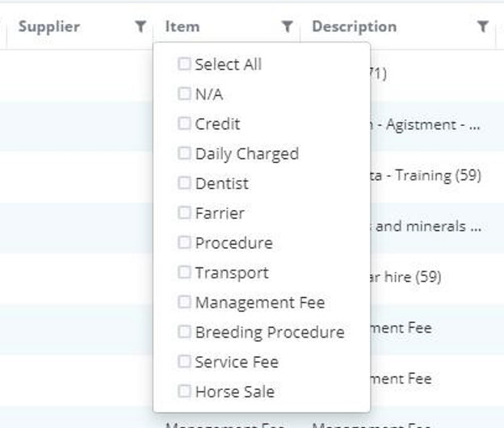
Task: Check the Horse Sale option
Action: pos(184,391)
